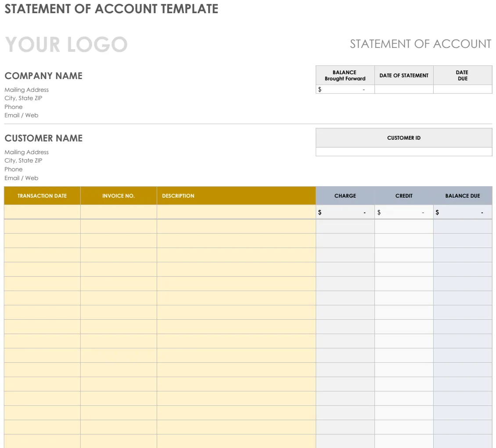
Task: Click the customer Email / Web line
Action: 21,178
